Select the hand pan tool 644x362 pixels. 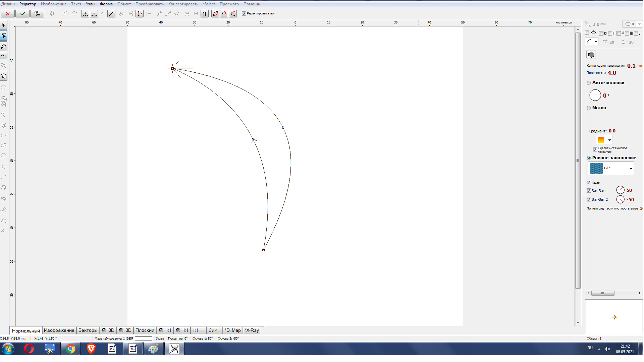pyautogui.click(x=4, y=76)
